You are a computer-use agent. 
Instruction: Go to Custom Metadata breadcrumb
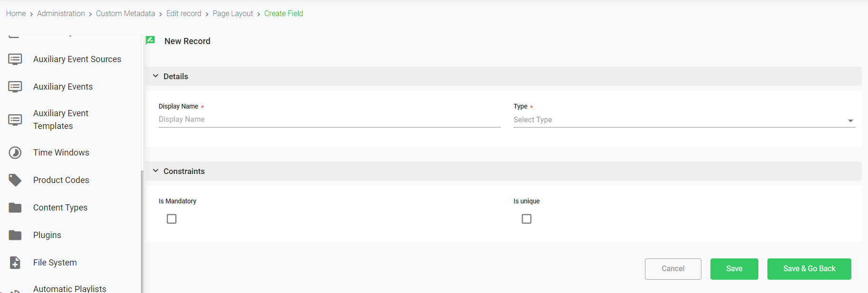click(125, 13)
